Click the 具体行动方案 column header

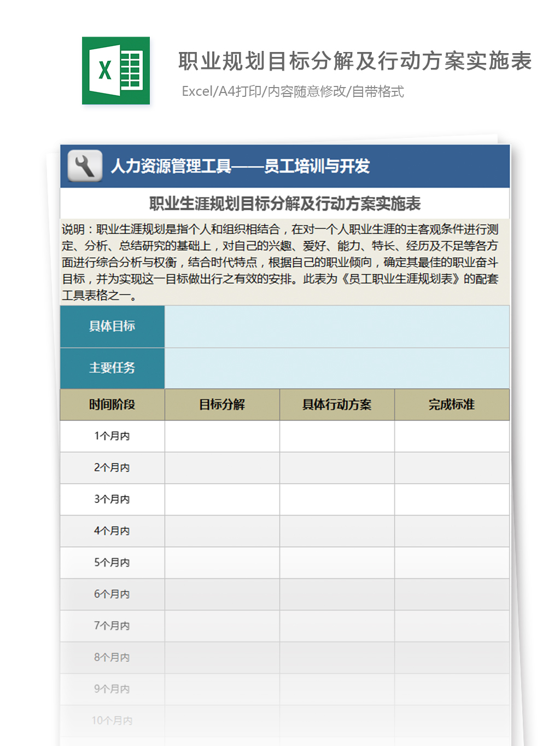tap(337, 404)
